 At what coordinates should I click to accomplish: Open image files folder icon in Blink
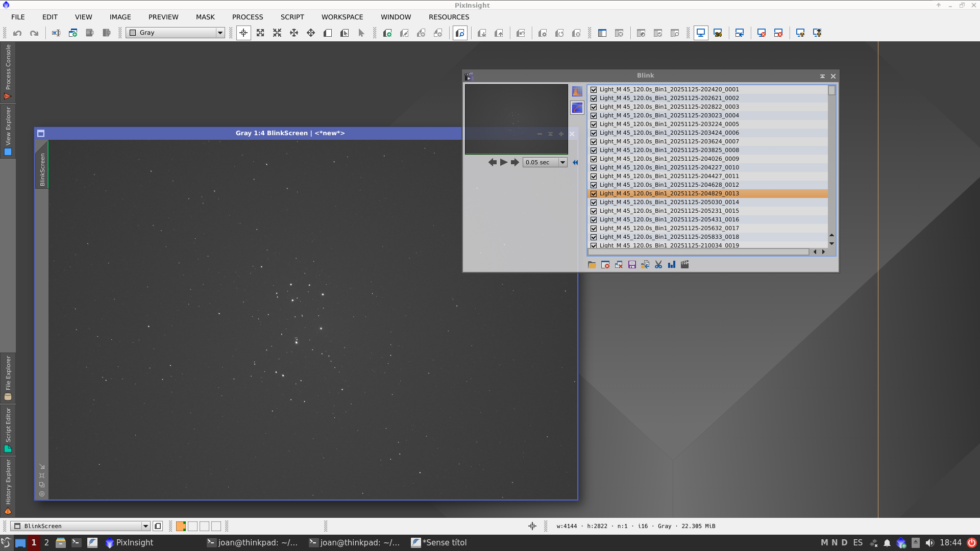pyautogui.click(x=592, y=265)
